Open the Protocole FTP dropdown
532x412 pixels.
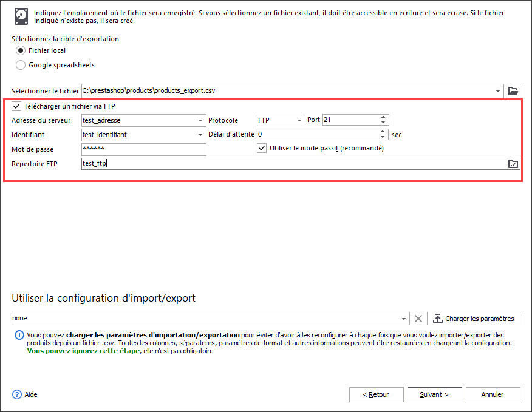pos(299,120)
